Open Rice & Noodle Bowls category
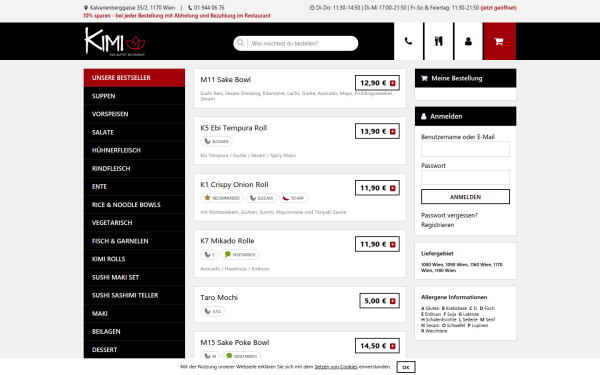 (134, 205)
